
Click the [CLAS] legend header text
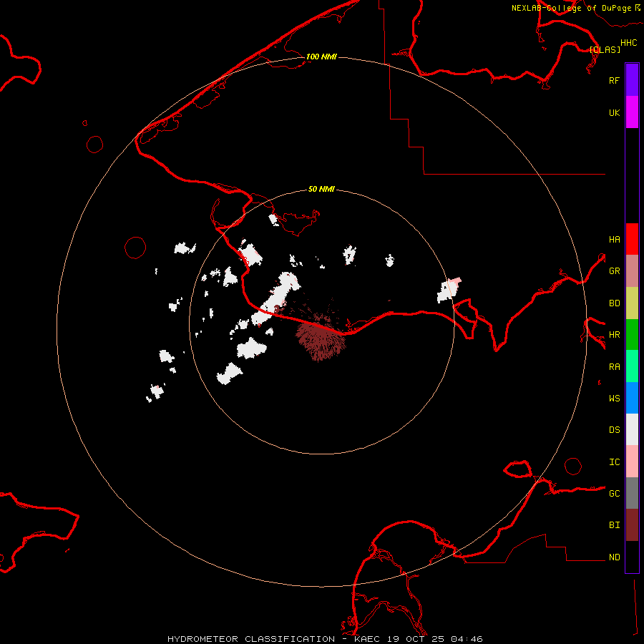pyautogui.click(x=605, y=49)
